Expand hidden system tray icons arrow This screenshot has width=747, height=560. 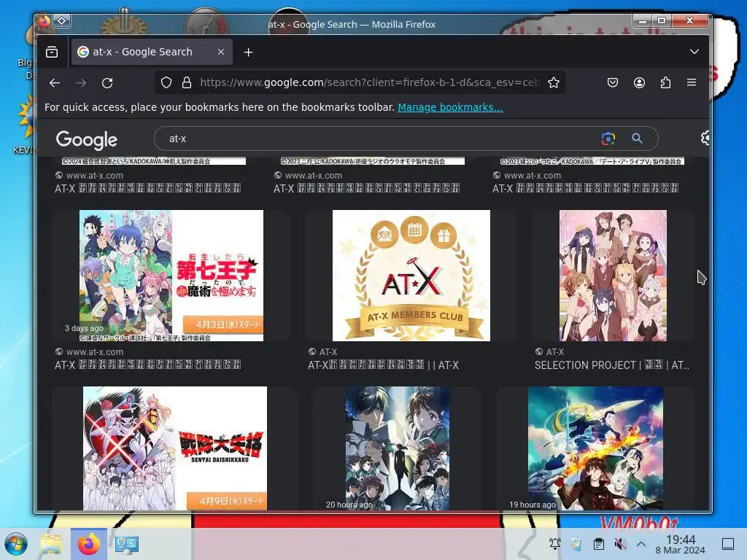click(641, 544)
